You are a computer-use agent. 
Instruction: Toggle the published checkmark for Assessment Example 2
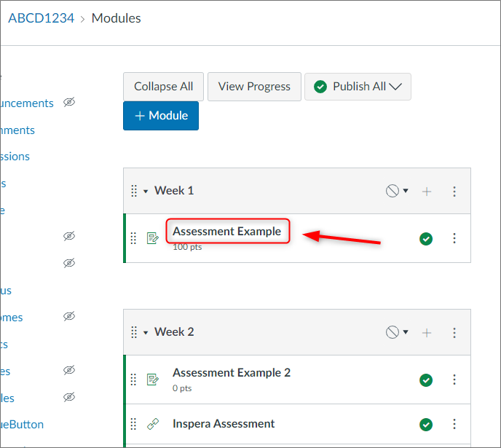click(426, 380)
